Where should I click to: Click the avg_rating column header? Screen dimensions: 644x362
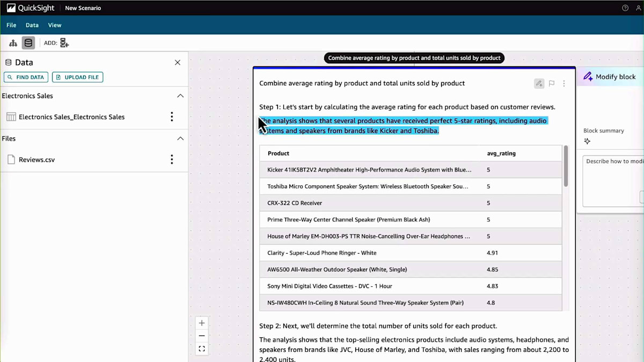coord(501,153)
